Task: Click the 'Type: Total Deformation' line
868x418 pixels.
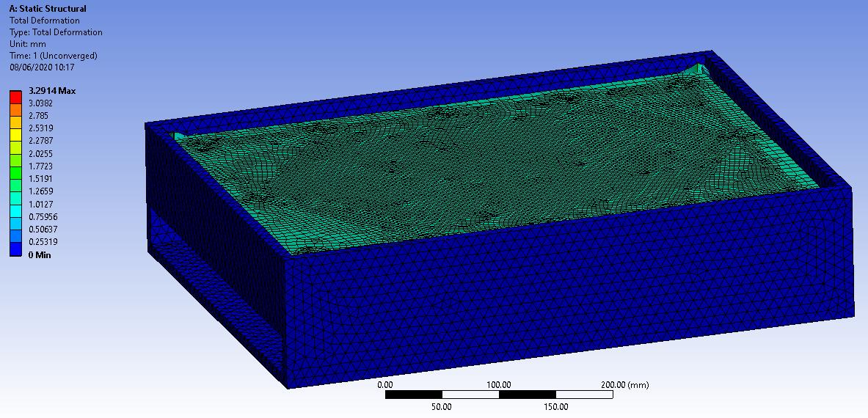Action: tap(56, 32)
